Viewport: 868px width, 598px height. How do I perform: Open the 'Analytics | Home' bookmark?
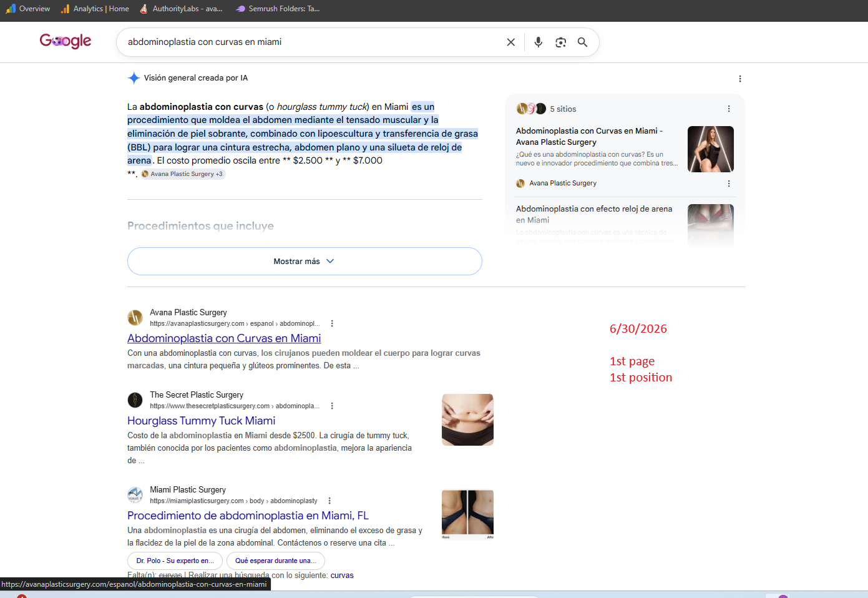pyautogui.click(x=95, y=9)
